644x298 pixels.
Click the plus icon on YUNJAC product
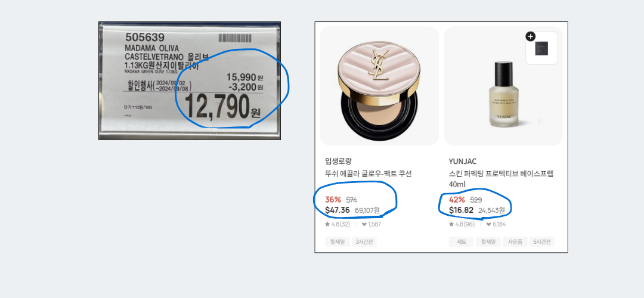(530, 36)
